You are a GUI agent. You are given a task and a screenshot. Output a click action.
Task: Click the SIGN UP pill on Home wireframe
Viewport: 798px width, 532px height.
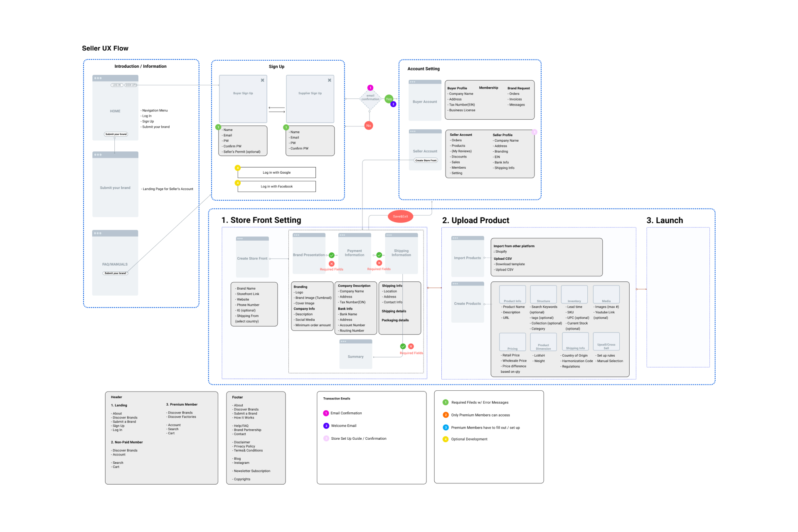tap(131, 85)
